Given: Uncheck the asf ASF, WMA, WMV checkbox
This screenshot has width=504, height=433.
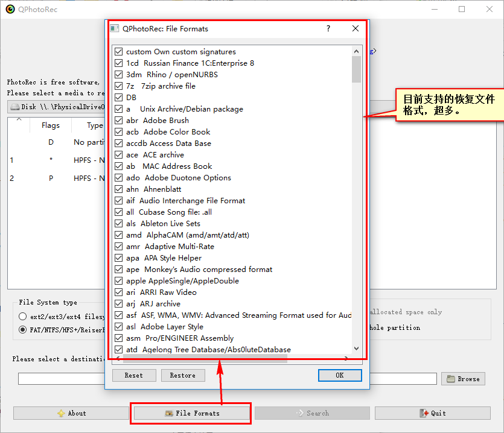Looking at the screenshot, I should tap(119, 315).
